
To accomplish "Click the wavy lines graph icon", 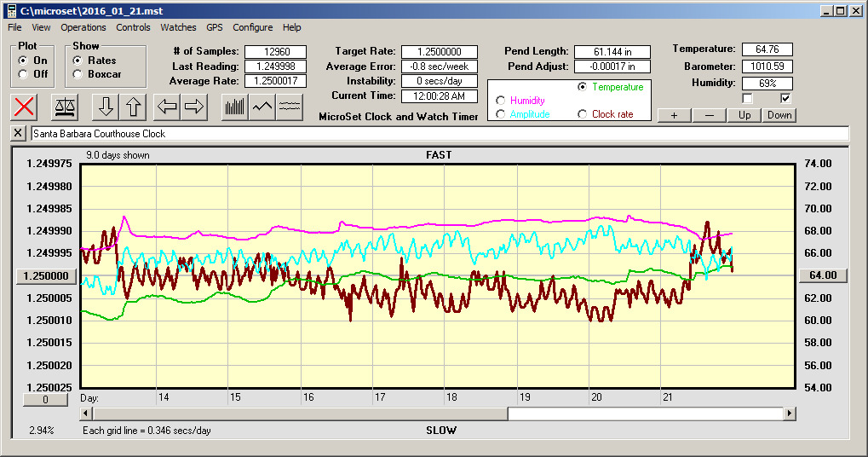I will (290, 107).
